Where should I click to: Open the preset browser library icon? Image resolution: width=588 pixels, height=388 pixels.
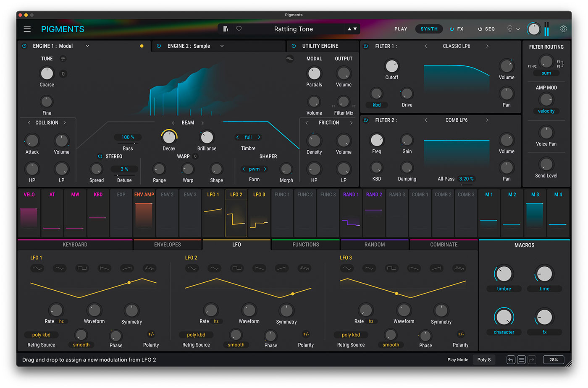point(226,29)
